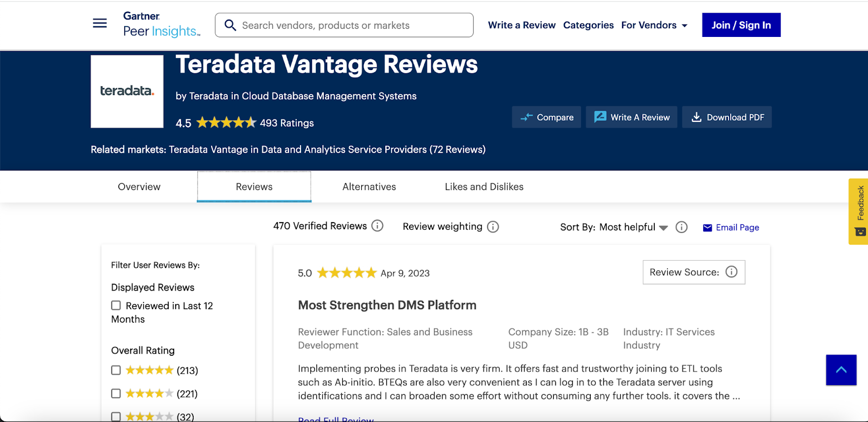
Task: Click the search magnifier icon
Action: click(230, 26)
